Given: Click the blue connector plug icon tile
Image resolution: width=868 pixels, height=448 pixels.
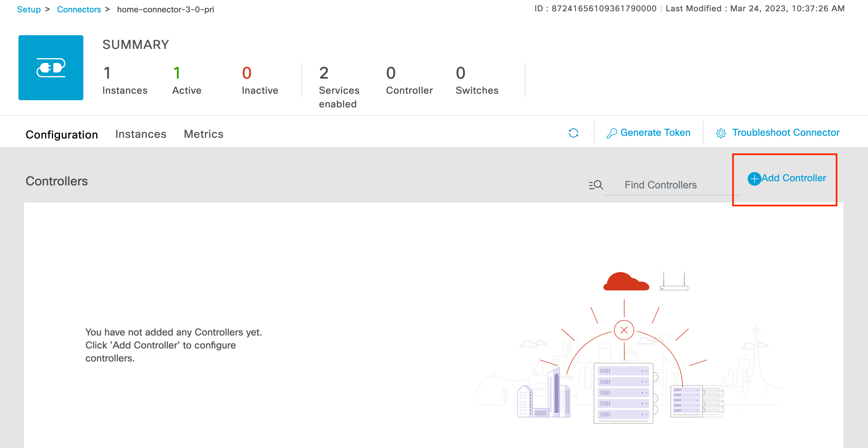Looking at the screenshot, I should [51, 68].
